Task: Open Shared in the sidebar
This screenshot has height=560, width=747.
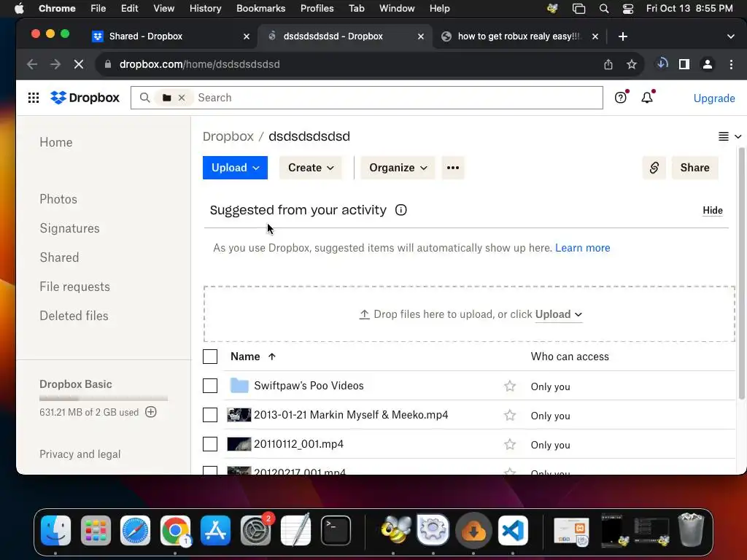Action: click(x=59, y=257)
